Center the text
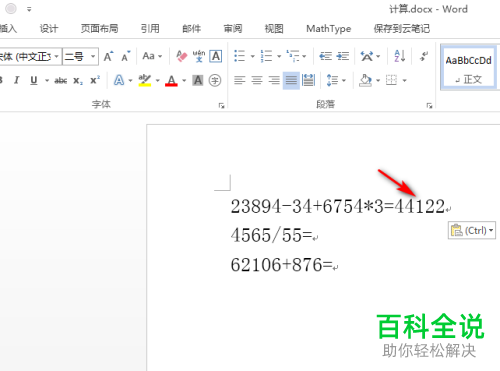The image size is (500, 371). pyautogui.click(x=257, y=80)
